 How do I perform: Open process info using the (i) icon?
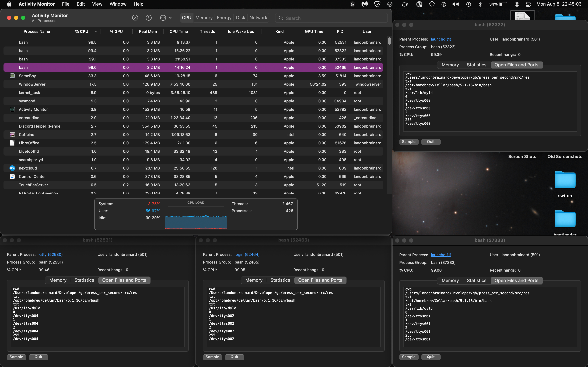[x=149, y=18]
